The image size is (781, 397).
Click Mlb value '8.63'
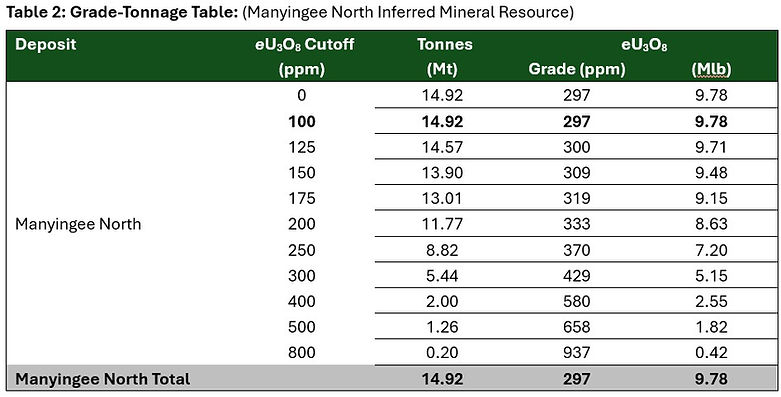pyautogui.click(x=711, y=224)
